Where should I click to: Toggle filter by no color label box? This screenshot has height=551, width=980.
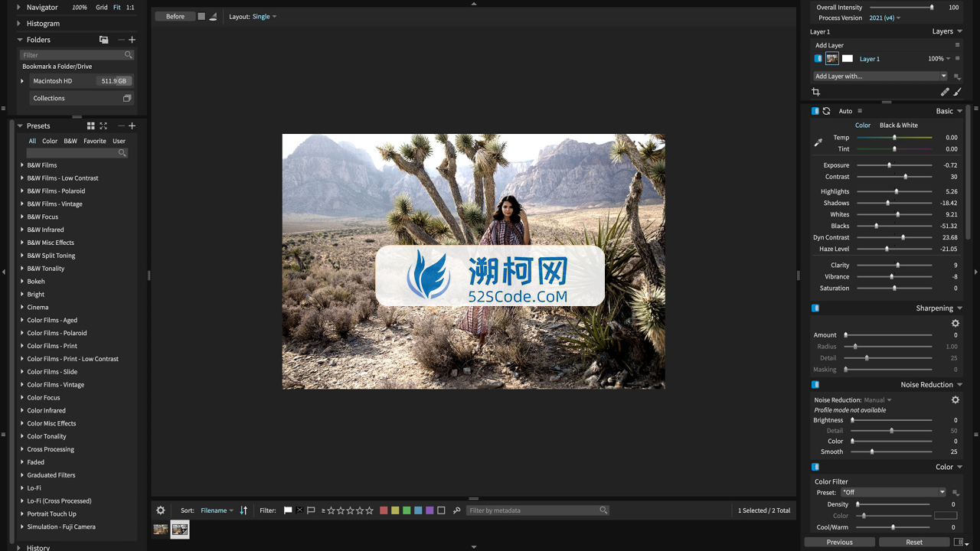[441, 510]
